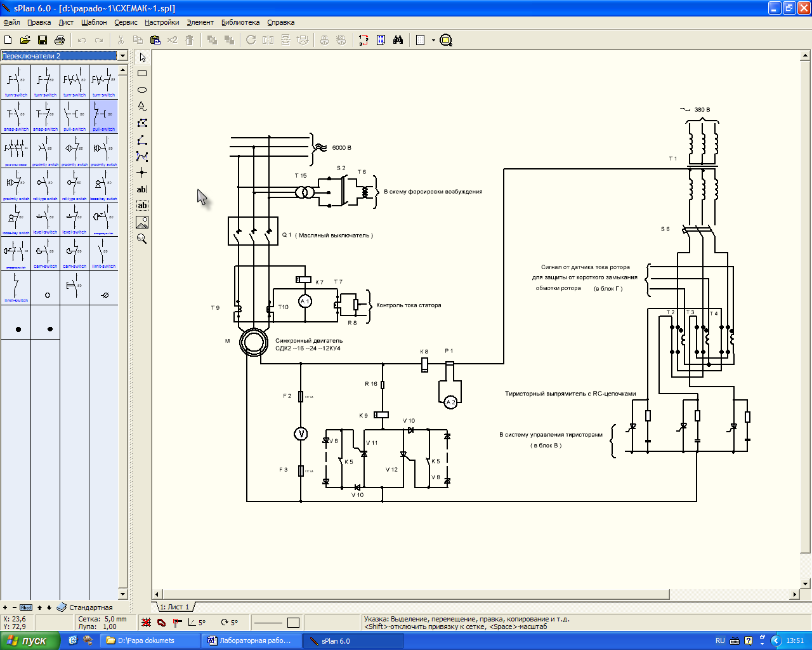Open Лабораторная работа taskbar button
812x650 pixels.
tap(250, 640)
